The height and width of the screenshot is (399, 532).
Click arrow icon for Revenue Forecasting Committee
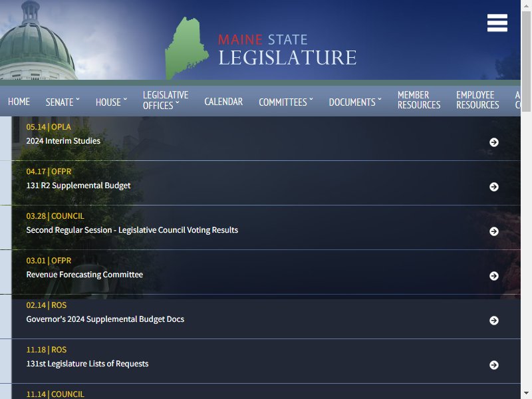click(x=494, y=276)
